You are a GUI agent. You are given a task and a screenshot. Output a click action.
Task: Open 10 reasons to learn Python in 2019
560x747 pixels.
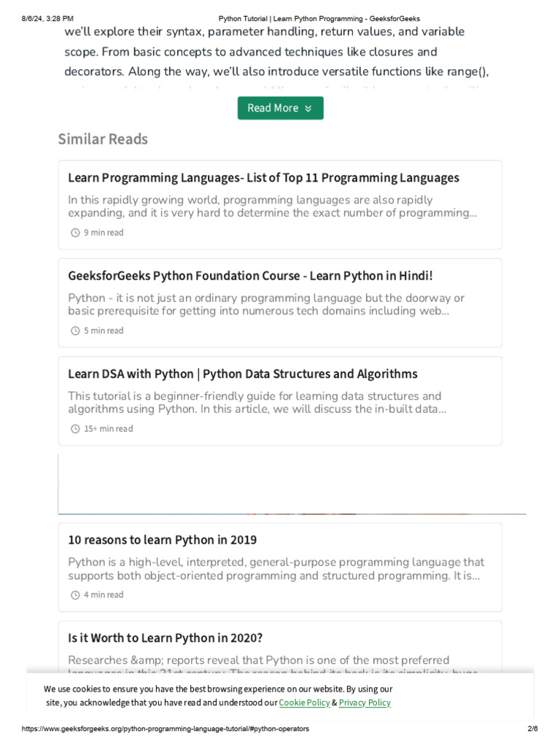tap(162, 541)
